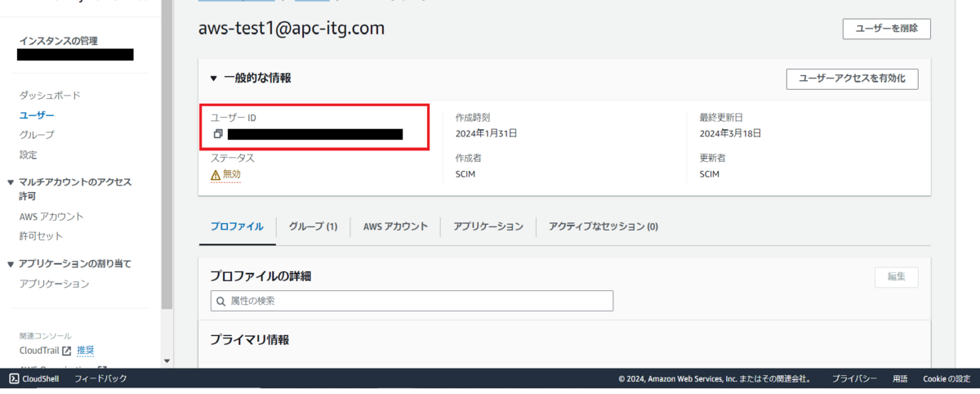Copy the user ID with the copy icon
Screen dimensions: 980x394
[218, 133]
